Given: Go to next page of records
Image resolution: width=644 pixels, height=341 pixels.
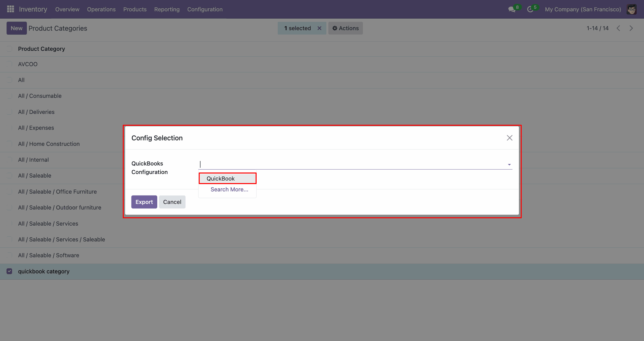Looking at the screenshot, I should 631,28.
